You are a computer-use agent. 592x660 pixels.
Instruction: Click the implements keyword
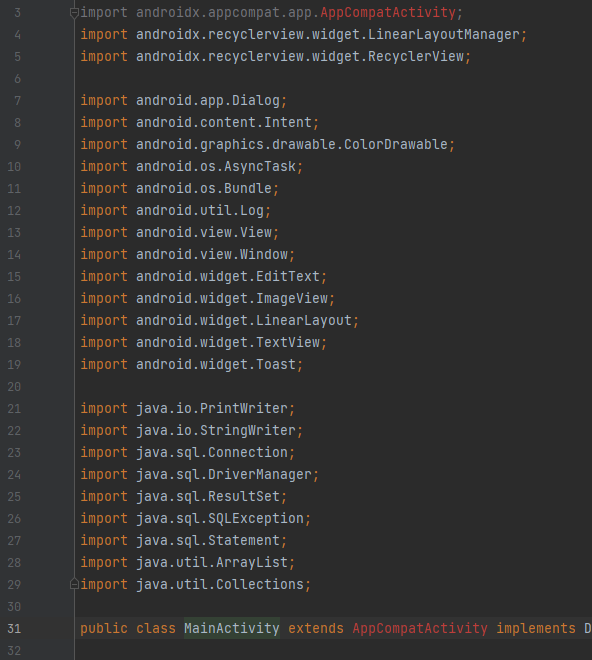(x=536, y=628)
